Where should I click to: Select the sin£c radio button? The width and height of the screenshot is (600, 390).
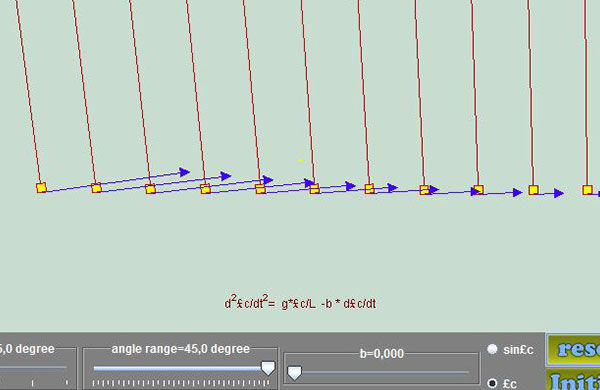click(x=492, y=349)
